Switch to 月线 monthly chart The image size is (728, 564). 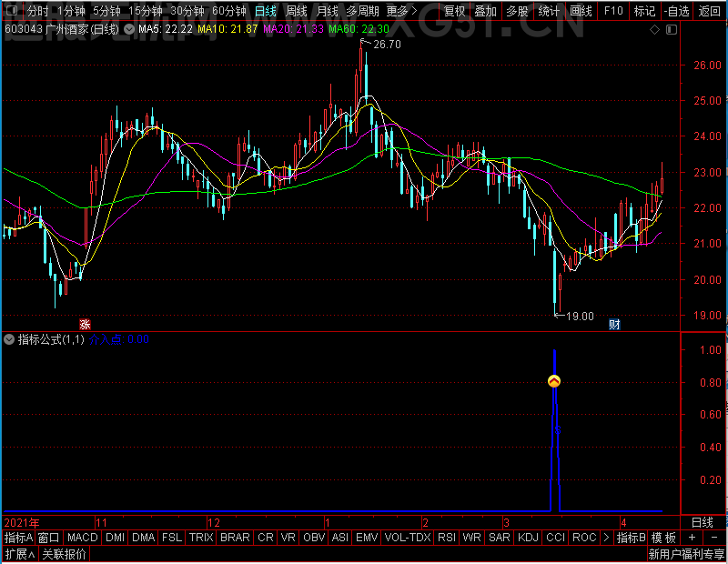pyautogui.click(x=327, y=11)
